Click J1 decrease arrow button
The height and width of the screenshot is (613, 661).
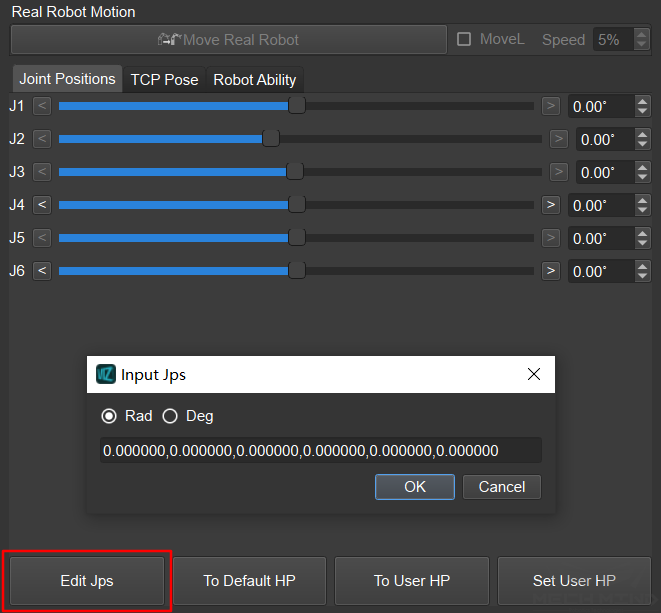[42, 106]
